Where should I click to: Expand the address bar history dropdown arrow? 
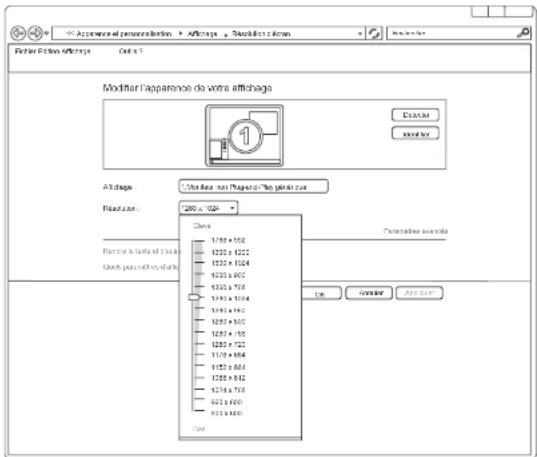360,34
